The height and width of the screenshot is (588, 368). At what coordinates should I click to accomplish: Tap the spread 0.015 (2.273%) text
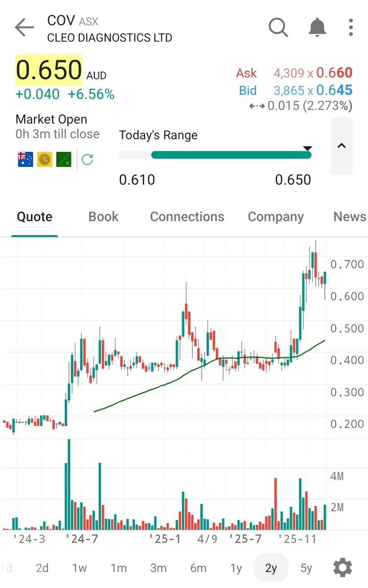tap(309, 105)
